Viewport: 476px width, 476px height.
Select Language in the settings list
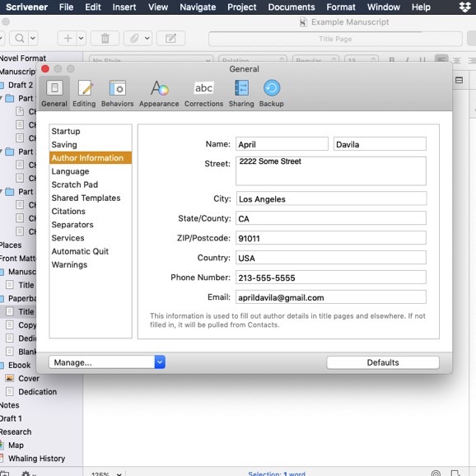pyautogui.click(x=91, y=171)
